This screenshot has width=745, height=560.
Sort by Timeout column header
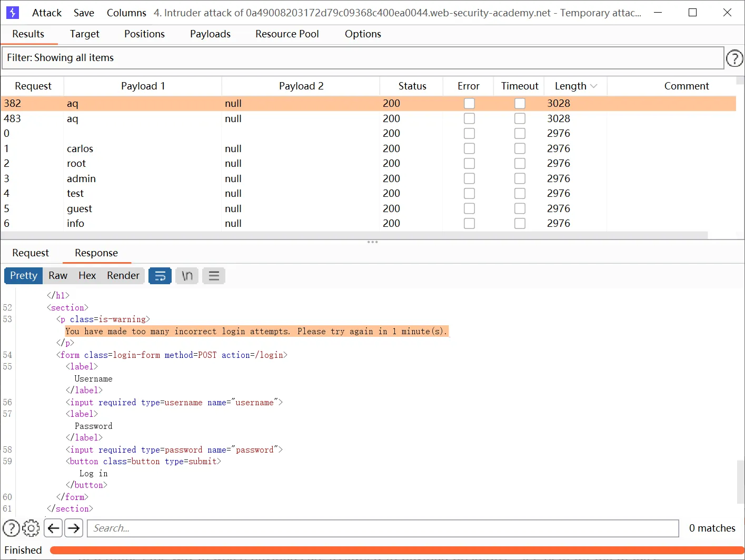click(519, 86)
